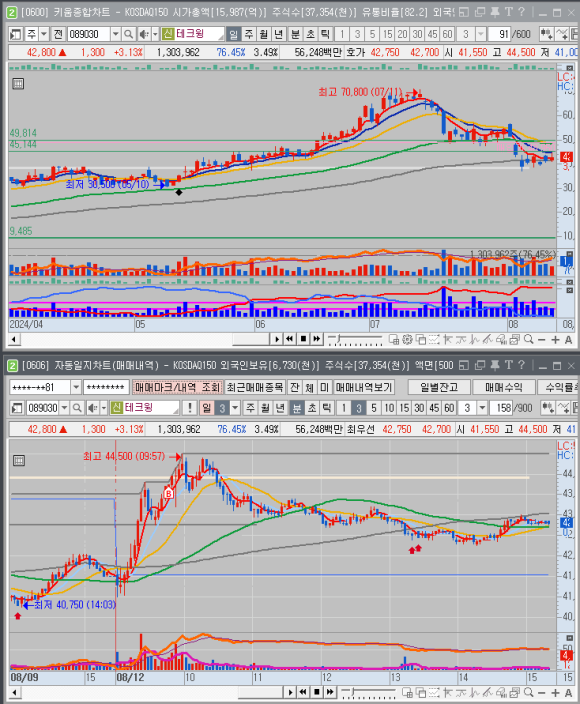Click speaker icon in upper chart toolbar
The width and height of the screenshot is (580, 704).
click(144, 34)
